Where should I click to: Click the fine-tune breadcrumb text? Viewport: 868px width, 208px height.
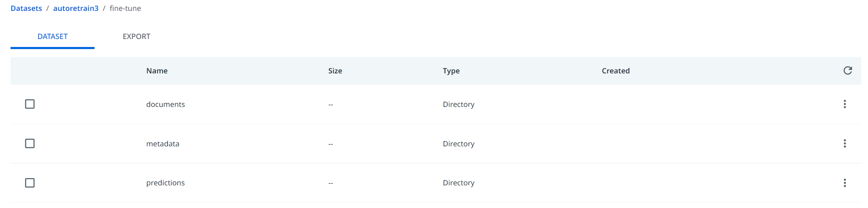[x=125, y=8]
